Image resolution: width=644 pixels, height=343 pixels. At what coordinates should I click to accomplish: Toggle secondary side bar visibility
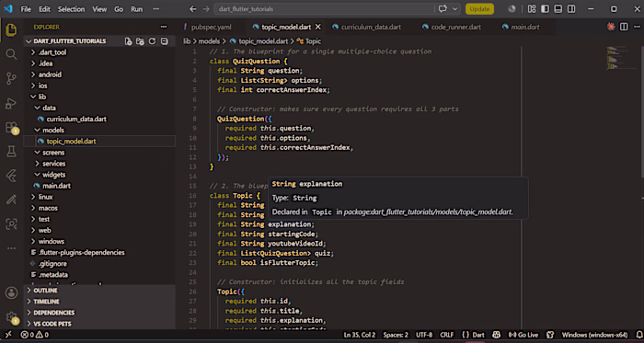pos(571,9)
